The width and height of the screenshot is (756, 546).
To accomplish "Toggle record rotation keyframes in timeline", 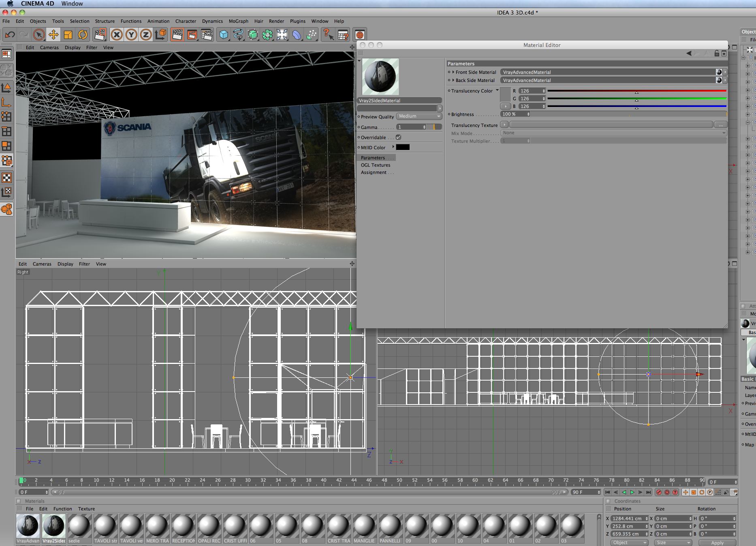I will point(702,492).
